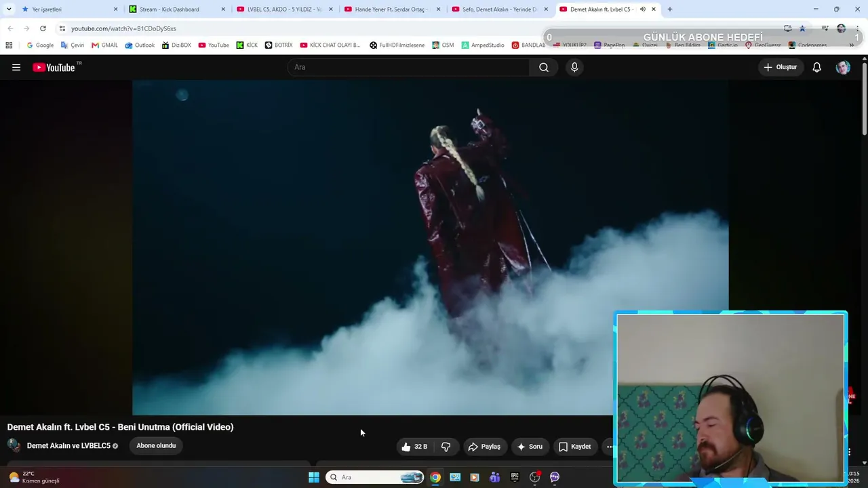Image resolution: width=868 pixels, height=488 pixels.
Task: View site information next to the URL
Action: (62, 28)
